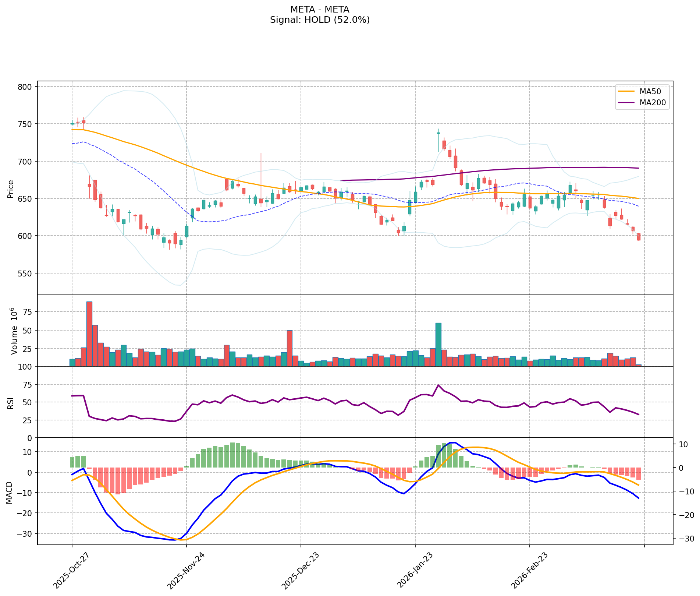The image size is (700, 596).
Task: Click the 'Price' y-axis label
Action: pos(10,189)
